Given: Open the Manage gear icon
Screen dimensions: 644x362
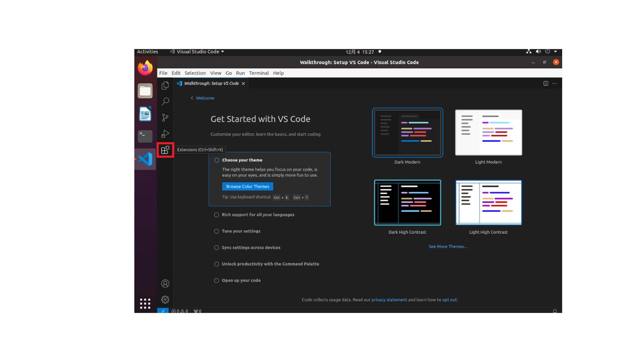Looking at the screenshot, I should click(165, 300).
